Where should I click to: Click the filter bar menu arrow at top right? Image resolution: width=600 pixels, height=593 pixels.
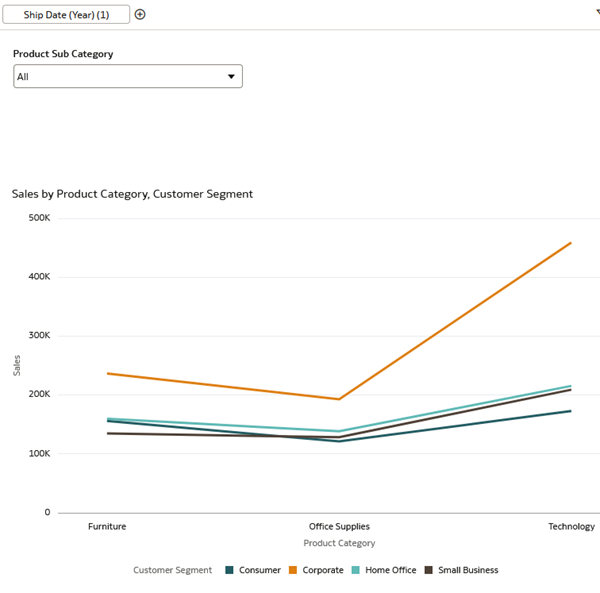tap(597, 11)
